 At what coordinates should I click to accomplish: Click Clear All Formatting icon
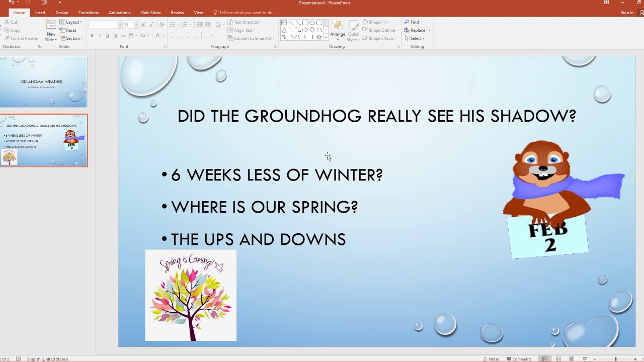(162, 25)
